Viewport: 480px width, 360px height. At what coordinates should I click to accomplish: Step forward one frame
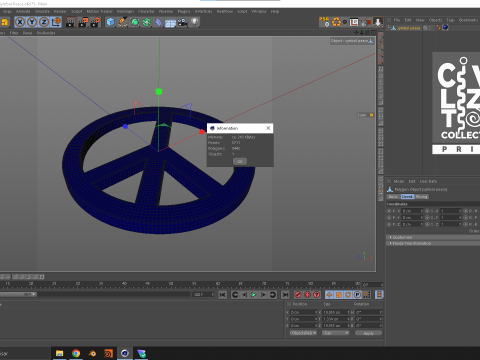click(263, 295)
